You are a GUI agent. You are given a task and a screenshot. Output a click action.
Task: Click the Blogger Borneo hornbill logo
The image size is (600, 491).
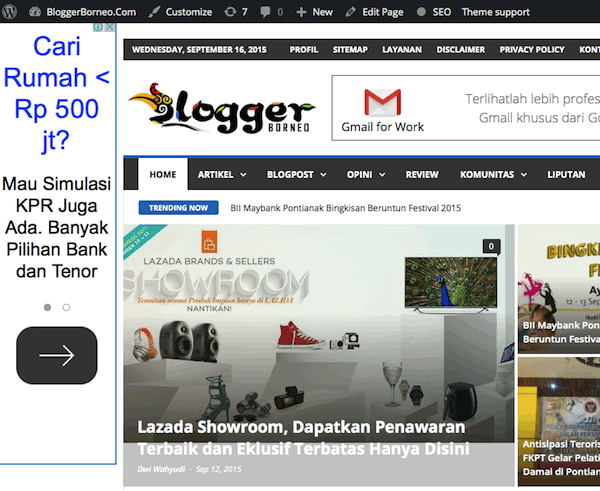pyautogui.click(x=222, y=108)
